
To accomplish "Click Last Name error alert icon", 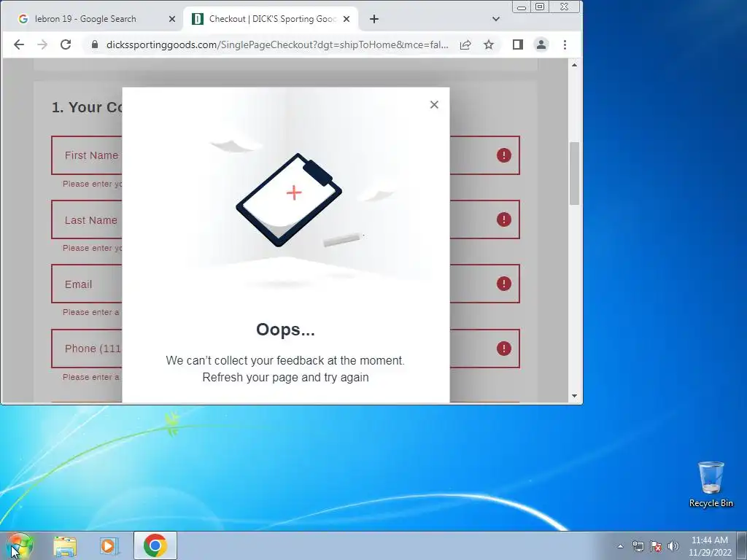I will [503, 219].
